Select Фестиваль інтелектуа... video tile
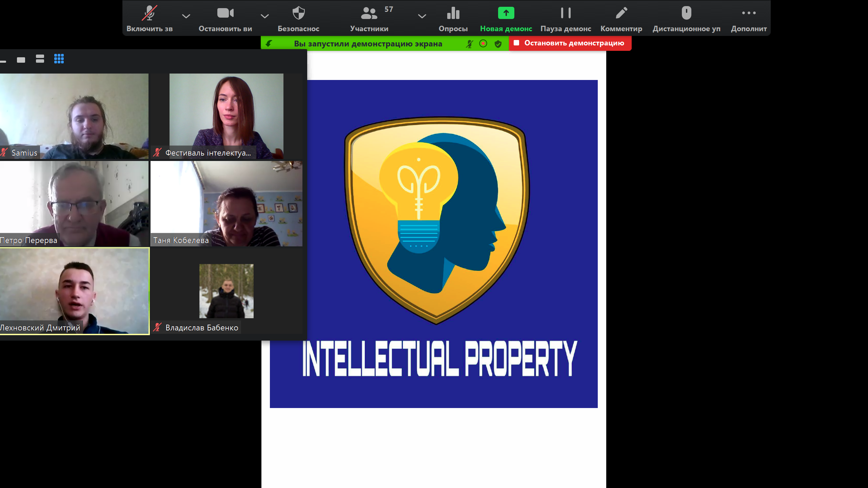This screenshot has width=868, height=488. [226, 116]
